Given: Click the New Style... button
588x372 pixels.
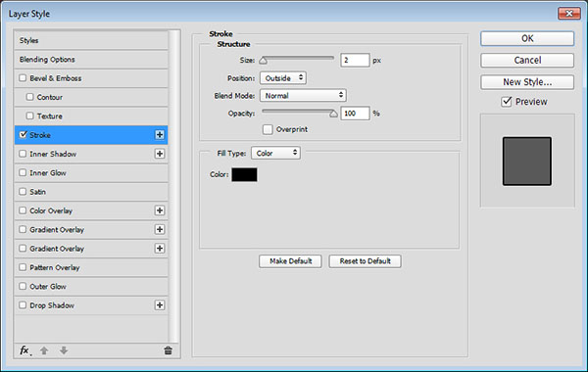Looking at the screenshot, I should [x=527, y=82].
